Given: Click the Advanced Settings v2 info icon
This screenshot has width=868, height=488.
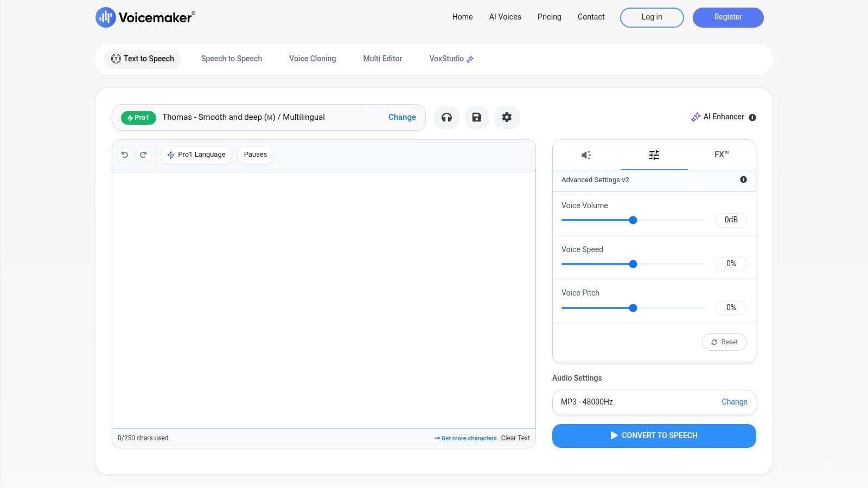Looking at the screenshot, I should point(743,179).
